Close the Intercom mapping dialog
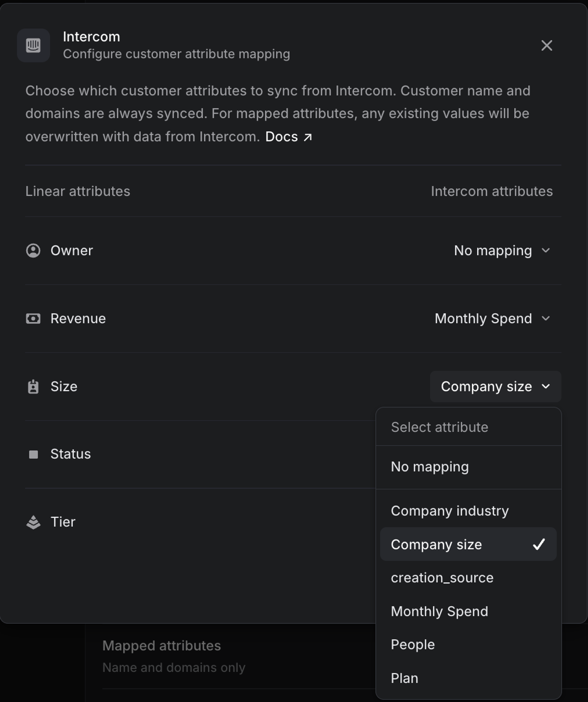 547,46
